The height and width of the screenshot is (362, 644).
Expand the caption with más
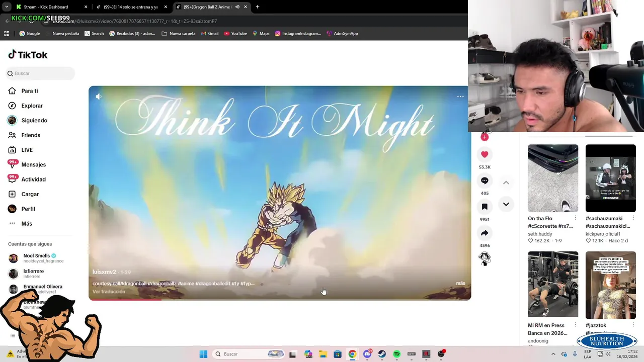(460, 283)
